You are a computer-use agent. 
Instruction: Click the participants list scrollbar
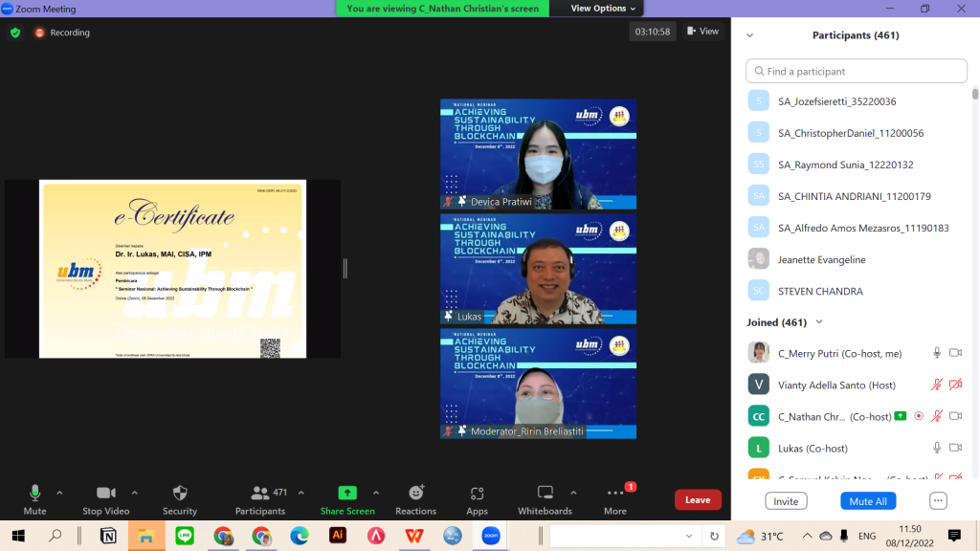pyautogui.click(x=975, y=95)
